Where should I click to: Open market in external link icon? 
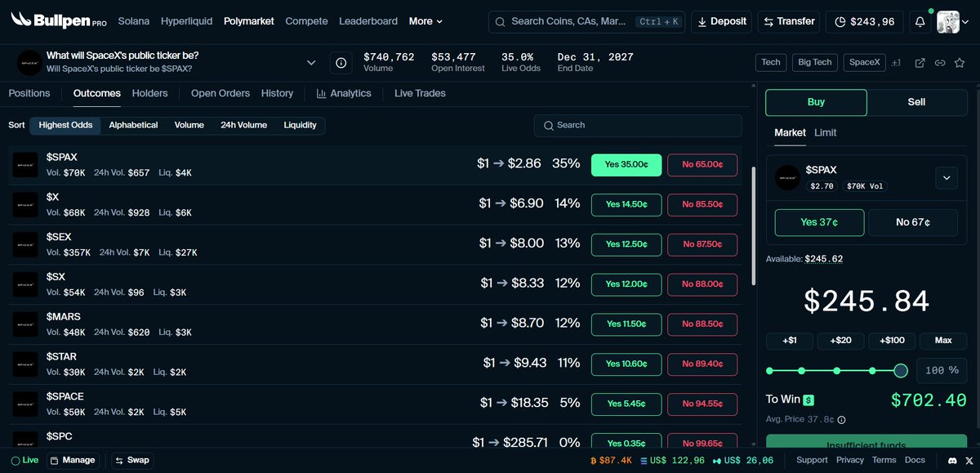(920, 62)
